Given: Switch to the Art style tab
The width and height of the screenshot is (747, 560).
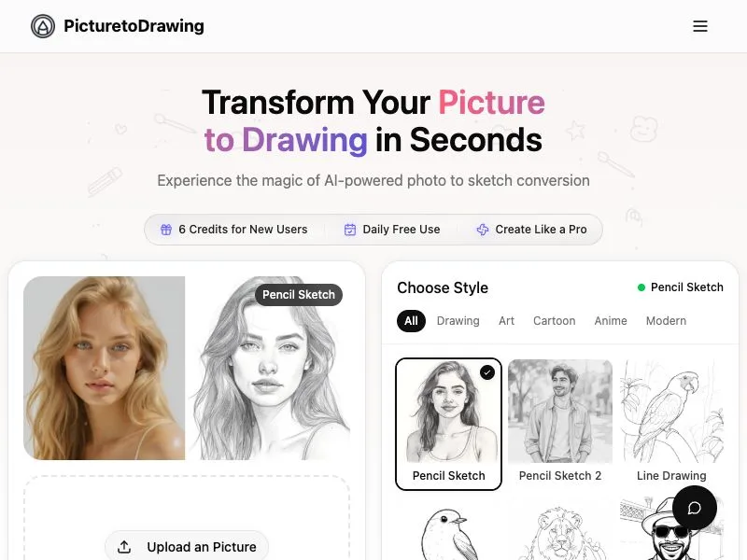Looking at the screenshot, I should 506,321.
